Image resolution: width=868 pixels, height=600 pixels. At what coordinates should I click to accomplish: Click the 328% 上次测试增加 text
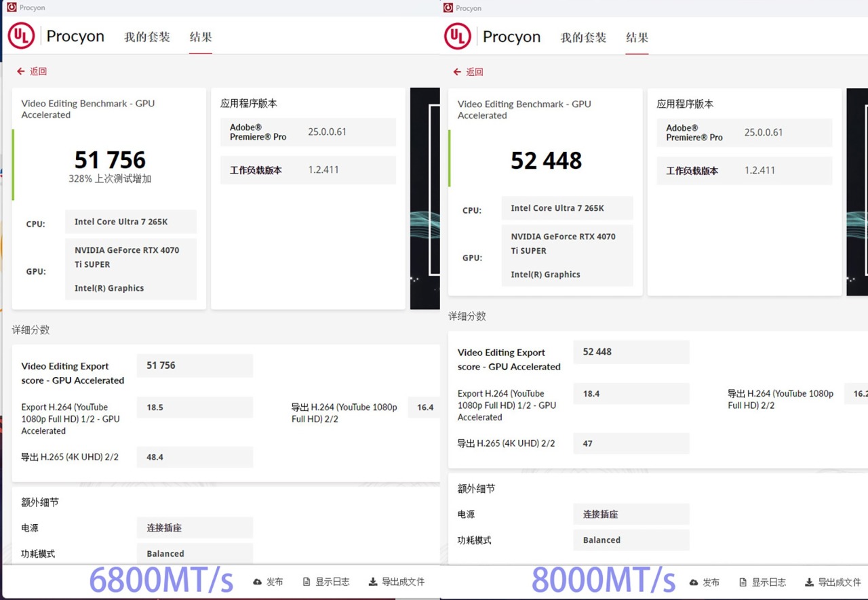pos(110,179)
